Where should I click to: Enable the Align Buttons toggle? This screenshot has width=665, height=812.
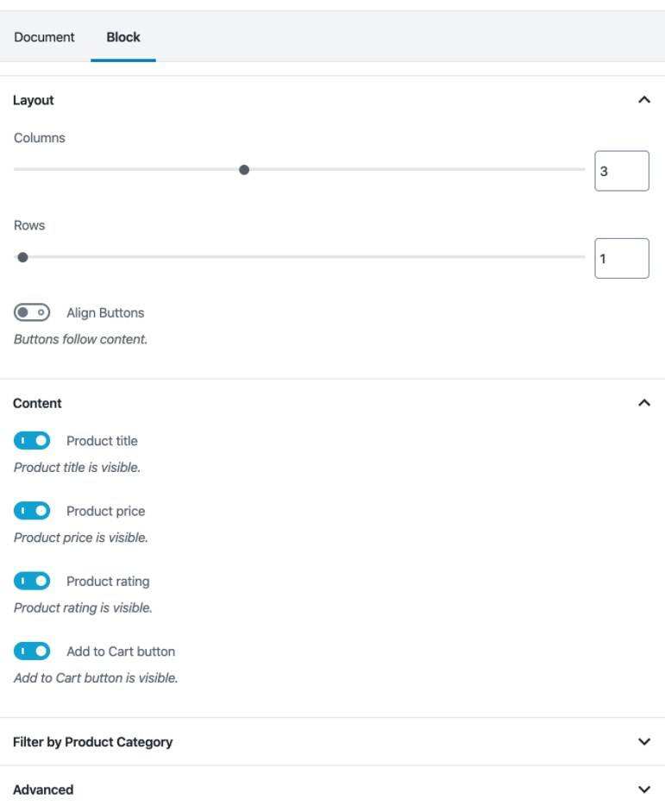pos(32,312)
